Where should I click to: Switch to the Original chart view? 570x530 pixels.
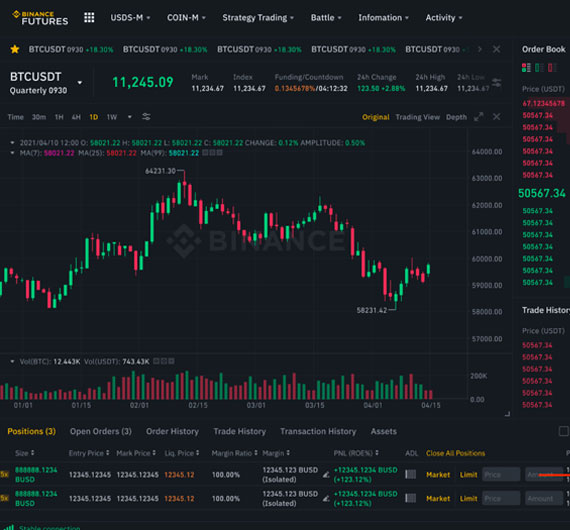[376, 117]
